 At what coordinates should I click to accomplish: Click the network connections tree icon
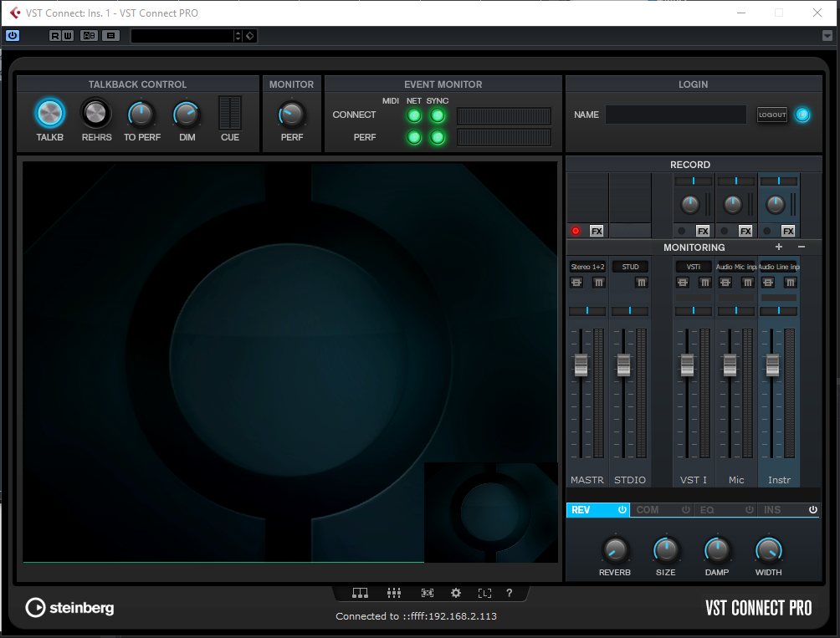pos(360,593)
